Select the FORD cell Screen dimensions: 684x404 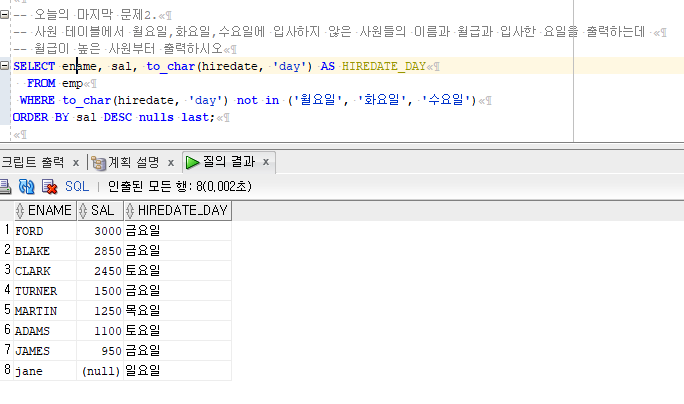45,231
